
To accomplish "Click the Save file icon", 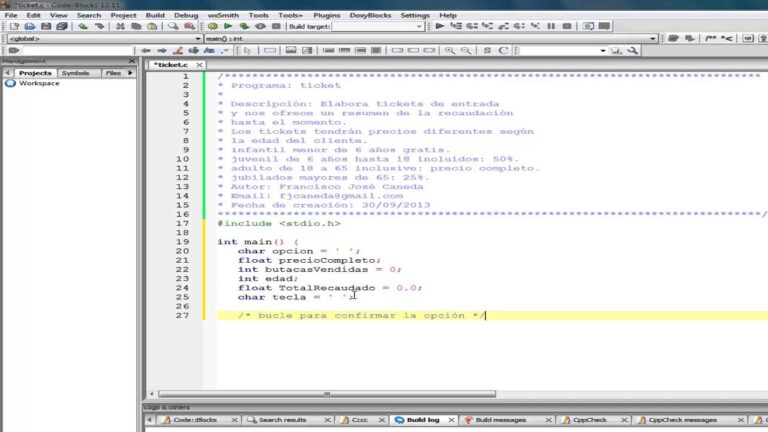I will click(46, 26).
